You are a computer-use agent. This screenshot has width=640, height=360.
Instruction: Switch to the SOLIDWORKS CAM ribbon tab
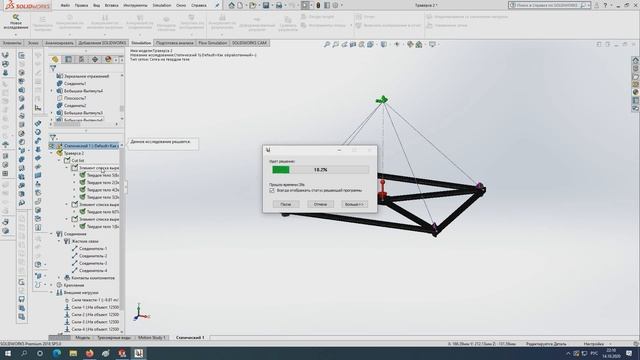point(249,43)
